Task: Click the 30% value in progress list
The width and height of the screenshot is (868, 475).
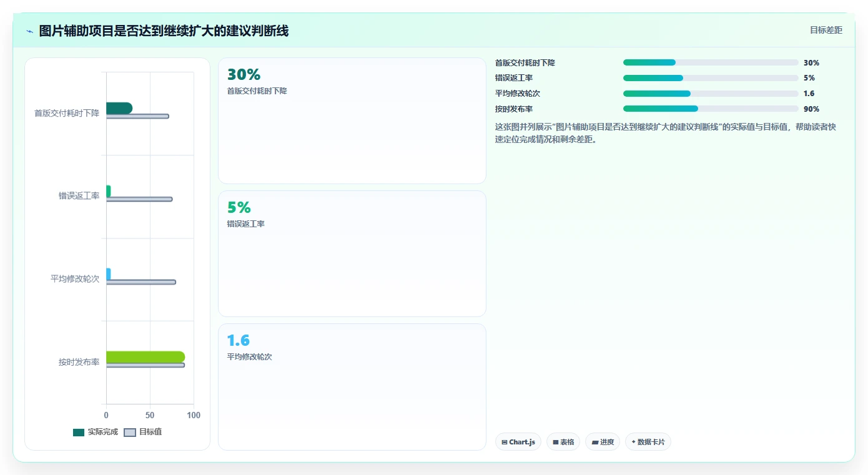Action: [811, 62]
